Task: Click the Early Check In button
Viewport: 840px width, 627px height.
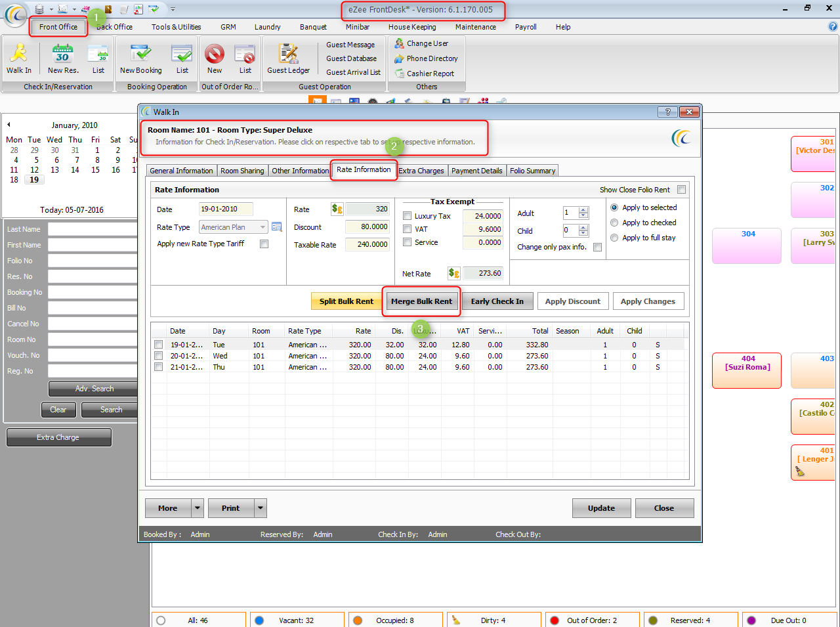Action: [x=497, y=301]
